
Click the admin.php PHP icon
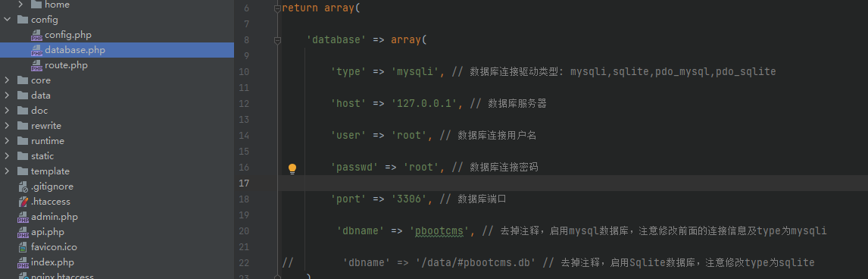tap(23, 217)
